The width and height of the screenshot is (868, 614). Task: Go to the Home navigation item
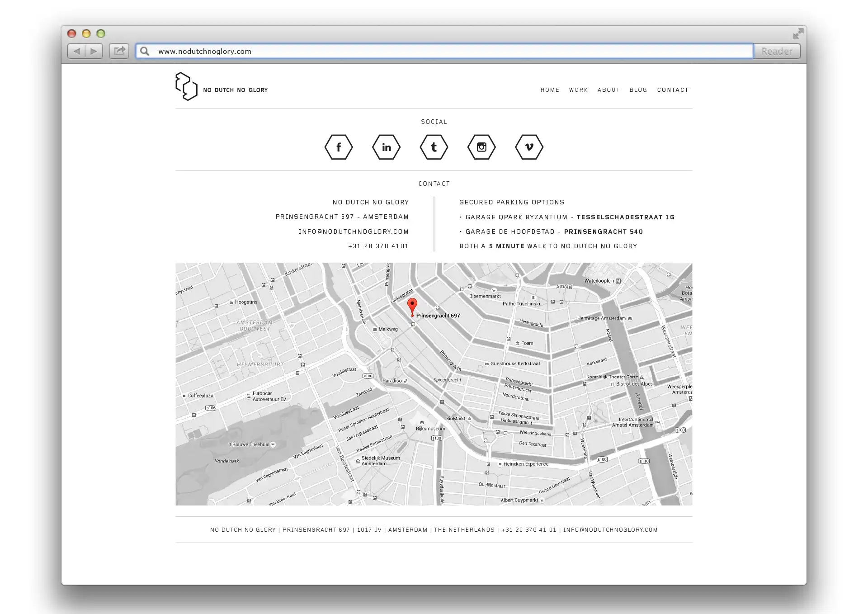point(550,90)
